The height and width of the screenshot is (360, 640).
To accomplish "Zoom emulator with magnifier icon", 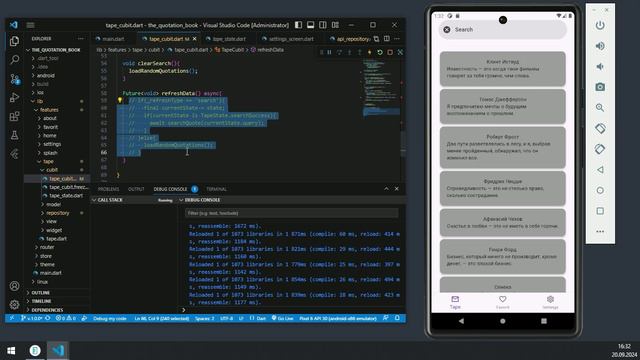I will click(600, 108).
